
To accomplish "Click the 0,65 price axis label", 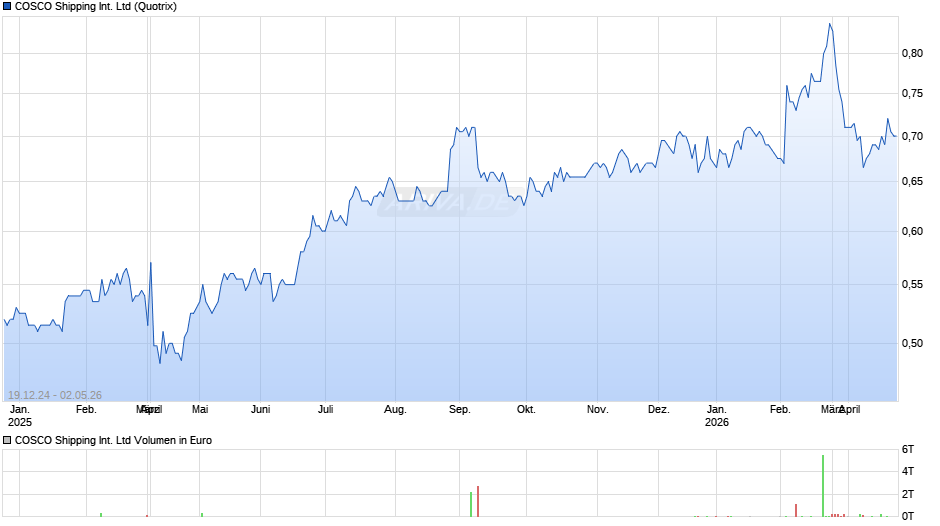I will 912,181.
